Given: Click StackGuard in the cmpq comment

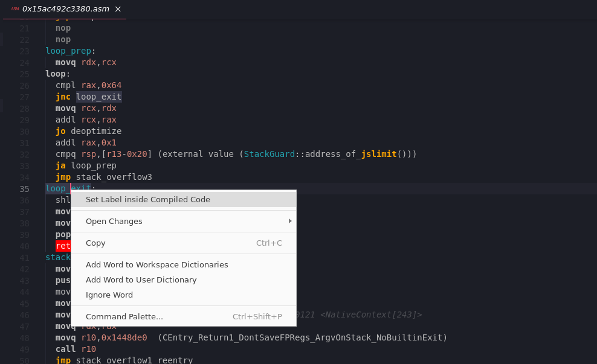Looking at the screenshot, I should click(269, 154).
